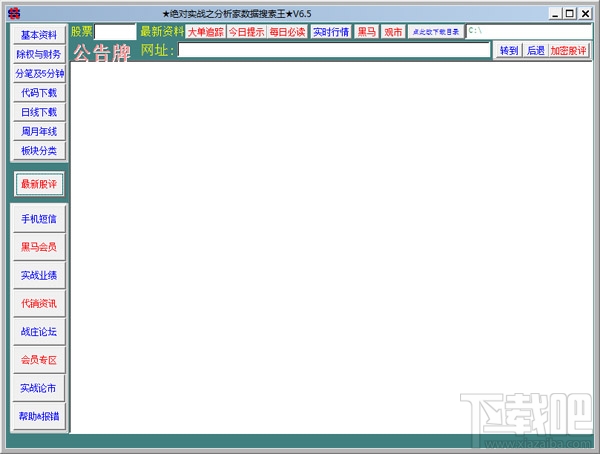Screen dimensions: 600x454
Task: Click the 观市 button
Action: click(x=393, y=32)
